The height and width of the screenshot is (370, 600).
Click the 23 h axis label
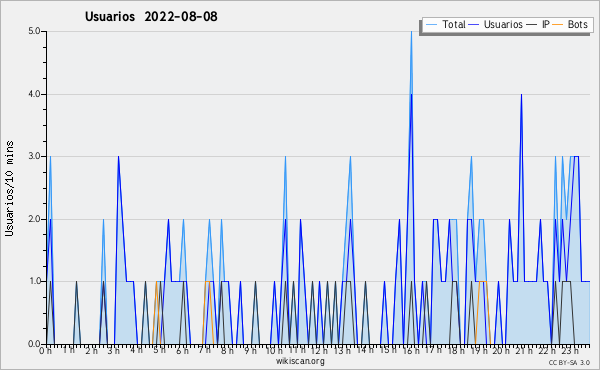tap(570, 351)
